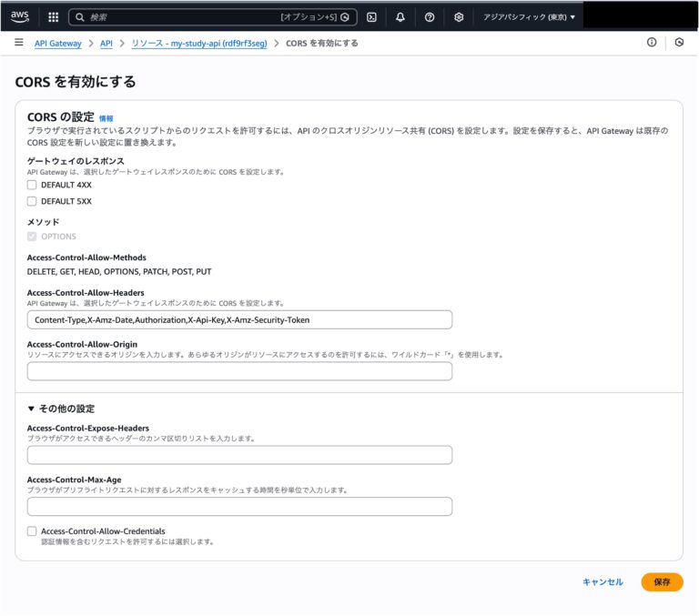Image resolution: width=699 pixels, height=616 pixels.
Task: Go to API Gateway breadcrumb
Action: 57,44
